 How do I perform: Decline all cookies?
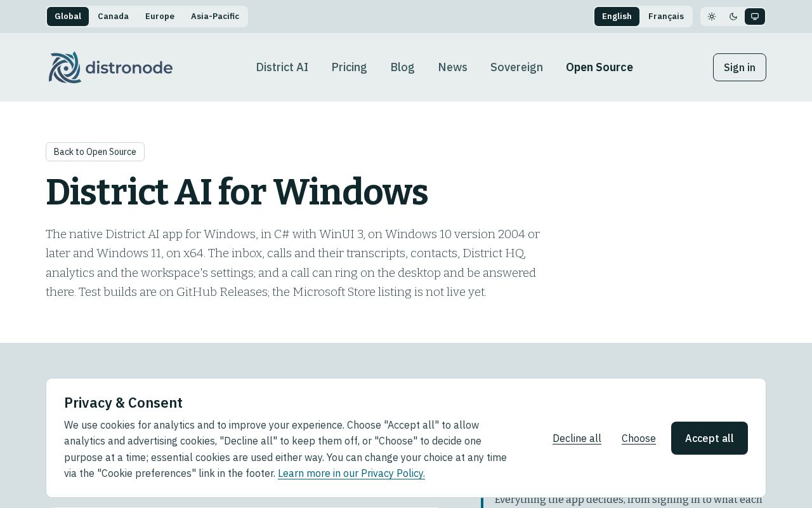tap(577, 438)
